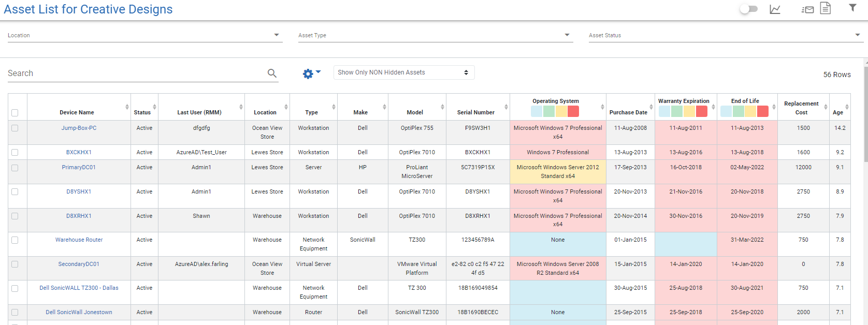Toggle the switch in the top toolbar
The image size is (868, 325).
tap(748, 9)
